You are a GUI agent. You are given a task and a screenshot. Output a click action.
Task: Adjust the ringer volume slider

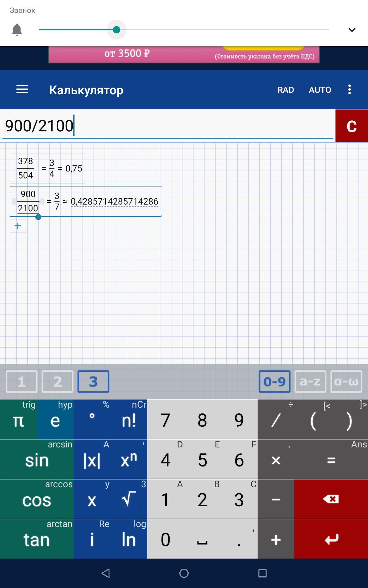pos(117,30)
